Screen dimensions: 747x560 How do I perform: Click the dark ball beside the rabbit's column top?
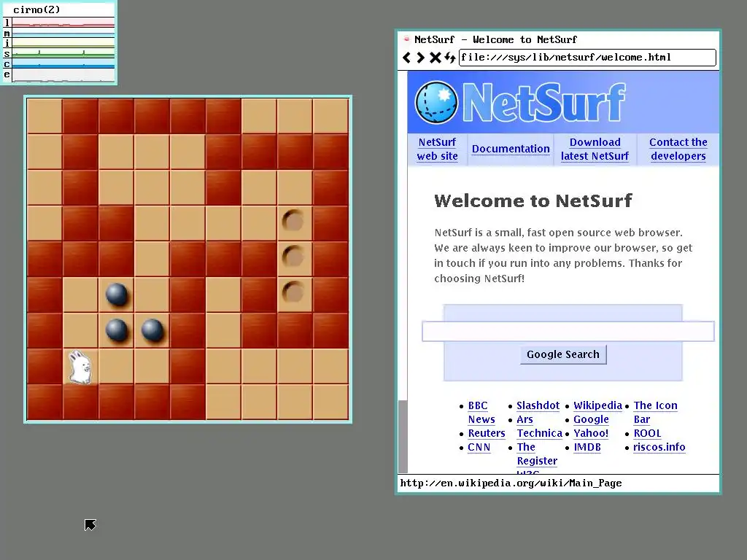[x=117, y=294]
